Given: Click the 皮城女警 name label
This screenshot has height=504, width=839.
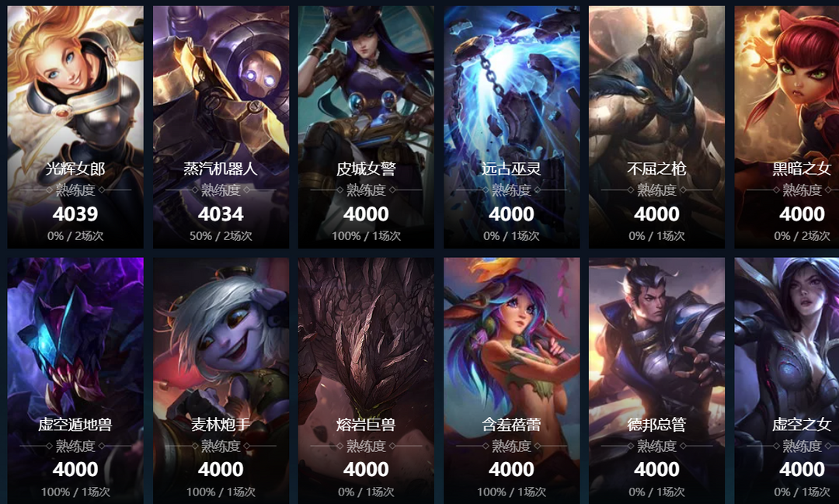Looking at the screenshot, I should pyautogui.click(x=366, y=169).
